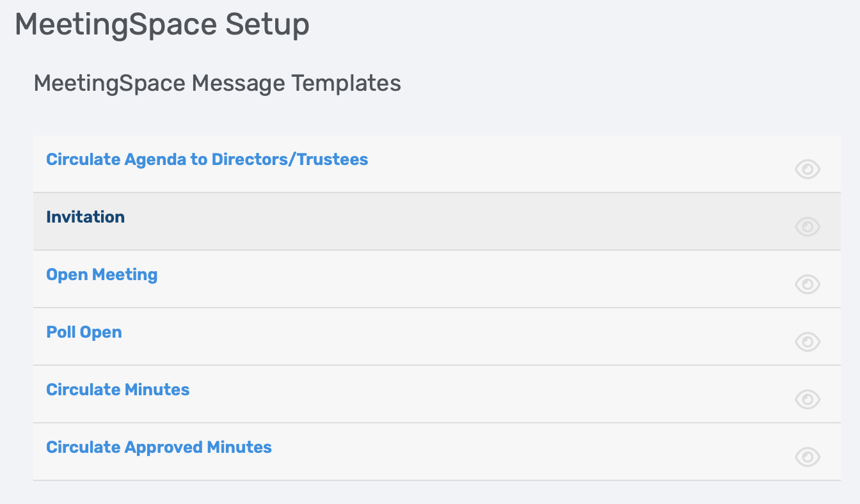The height and width of the screenshot is (504, 860).
Task: Open the Circulate Approved Minutes link
Action: pos(159,447)
